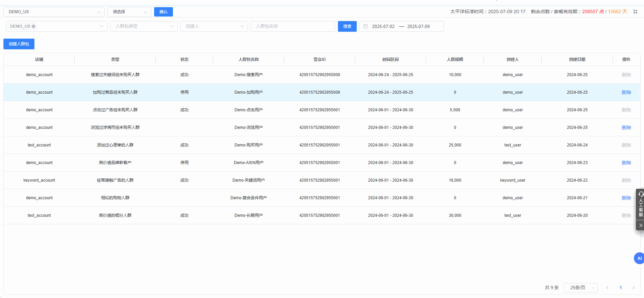The width and height of the screenshot is (644, 298).
Task: Collapse the side support panel arrows
Action: [640, 225]
